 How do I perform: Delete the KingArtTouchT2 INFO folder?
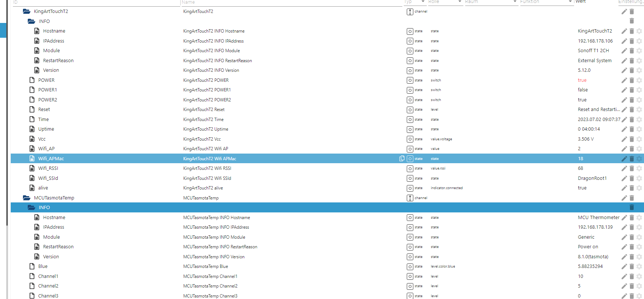[x=632, y=21]
